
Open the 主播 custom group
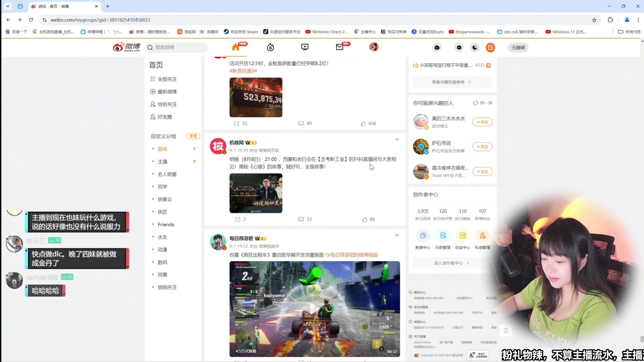coord(162,162)
